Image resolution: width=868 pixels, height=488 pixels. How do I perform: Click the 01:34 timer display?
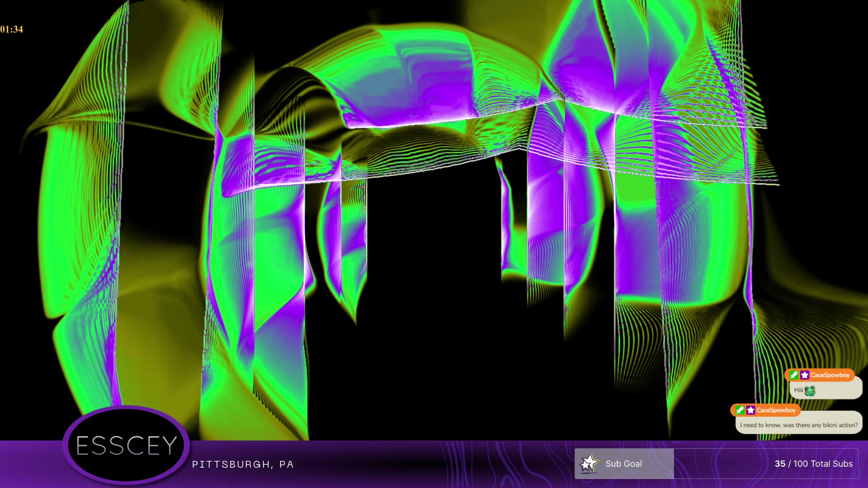tap(12, 29)
